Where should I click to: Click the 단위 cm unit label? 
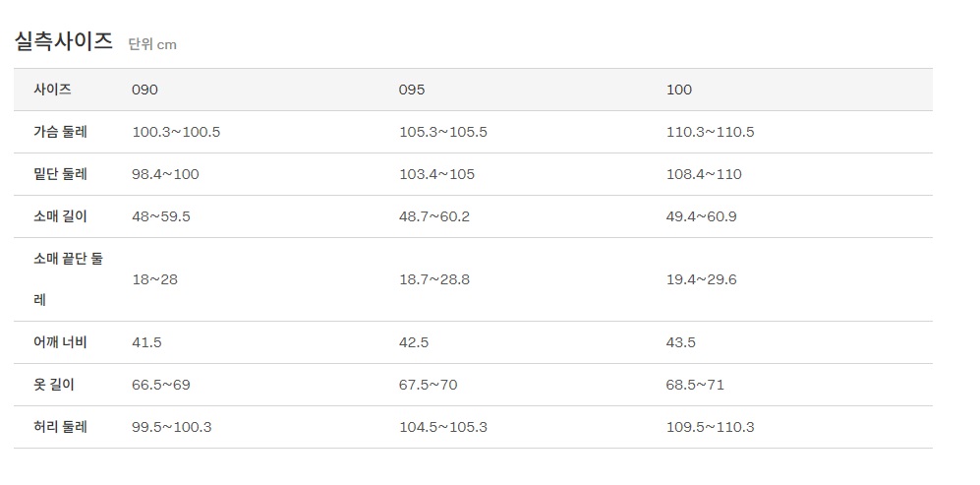(152, 44)
